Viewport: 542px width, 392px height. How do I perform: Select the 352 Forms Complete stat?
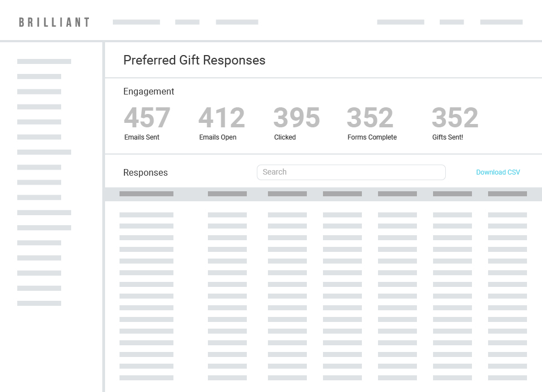pos(372,123)
